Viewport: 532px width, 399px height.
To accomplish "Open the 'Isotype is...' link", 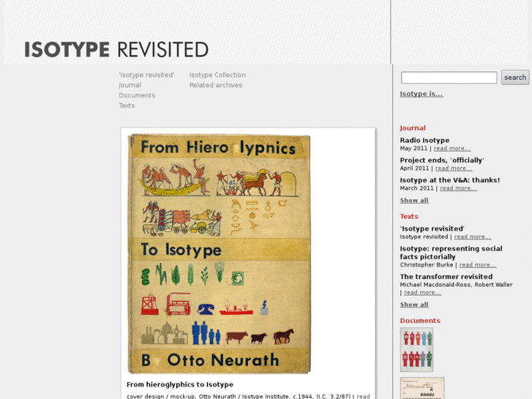I will click(x=421, y=94).
